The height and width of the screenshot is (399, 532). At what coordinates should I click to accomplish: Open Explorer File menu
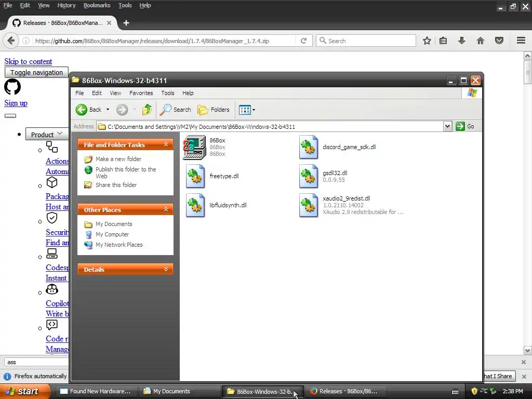[x=79, y=93]
